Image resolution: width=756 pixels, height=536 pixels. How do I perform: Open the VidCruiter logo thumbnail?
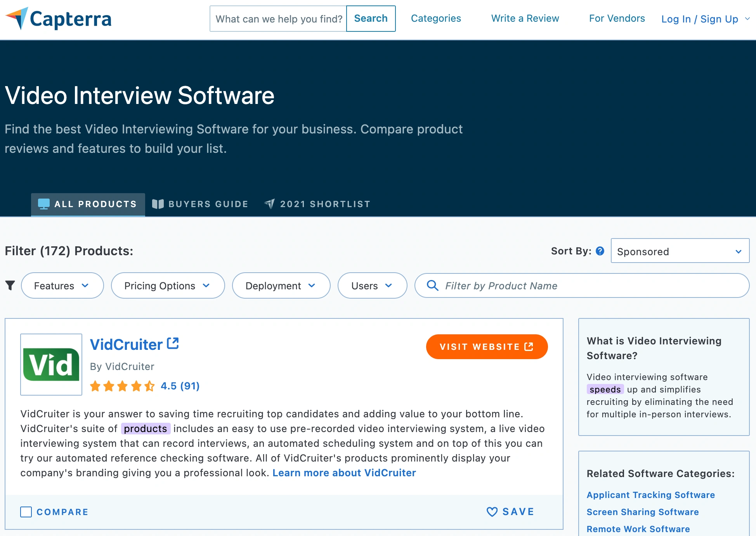coord(51,365)
